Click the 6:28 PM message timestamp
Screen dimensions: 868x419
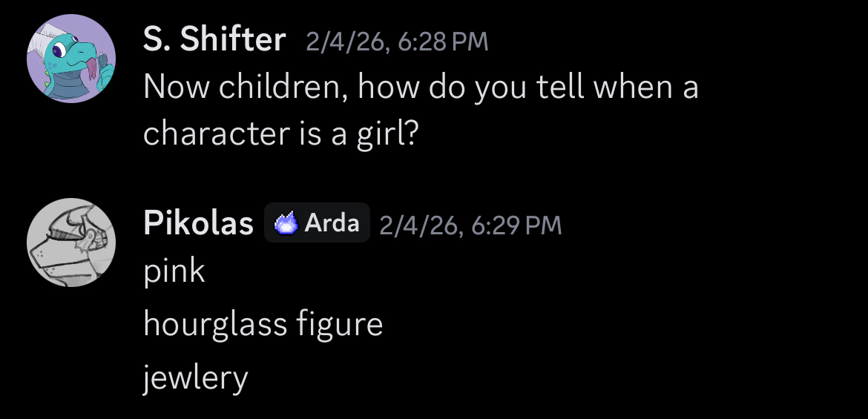click(443, 42)
